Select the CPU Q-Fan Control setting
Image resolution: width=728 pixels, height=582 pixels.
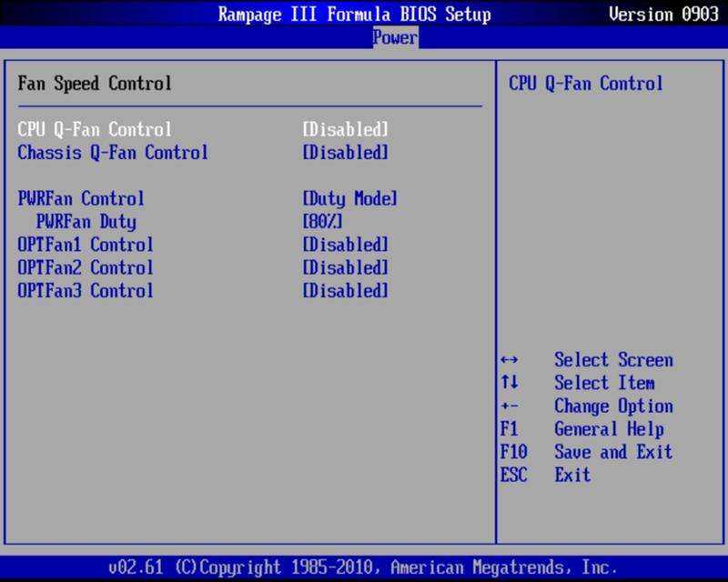coord(95,129)
